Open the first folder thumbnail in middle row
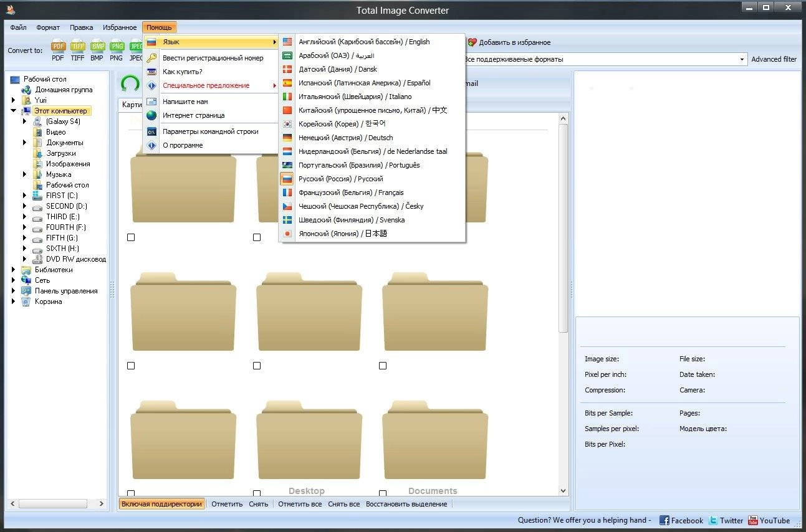The image size is (806, 532). tap(183, 311)
